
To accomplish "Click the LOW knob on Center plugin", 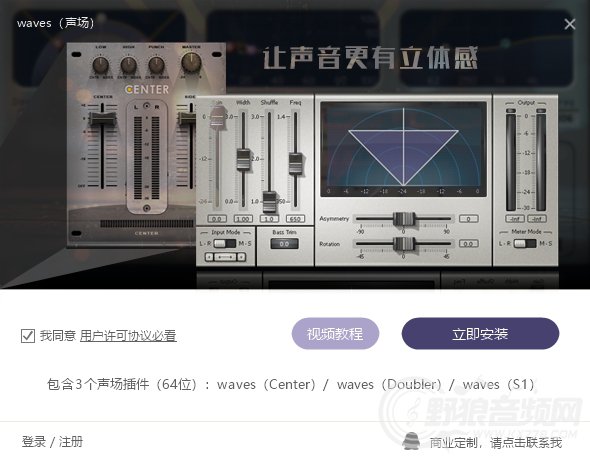I will [101, 64].
